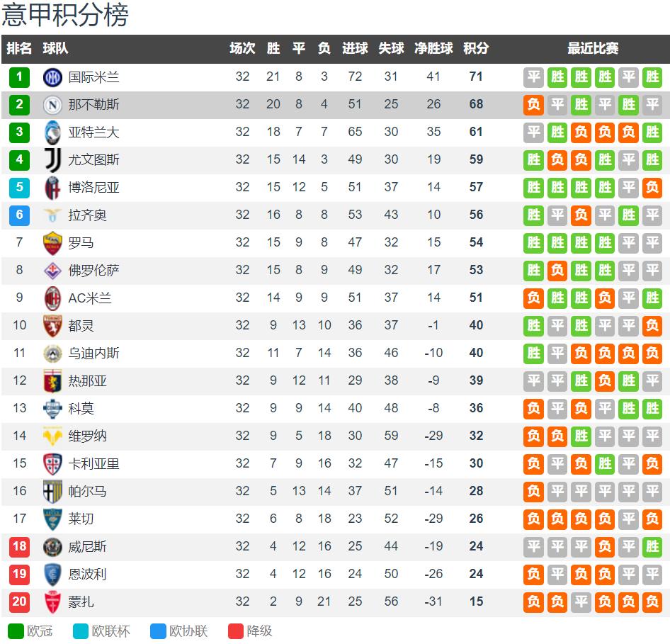Click the 蒙扎 team name
Viewport: 670px width, 644px height.
[x=81, y=602]
